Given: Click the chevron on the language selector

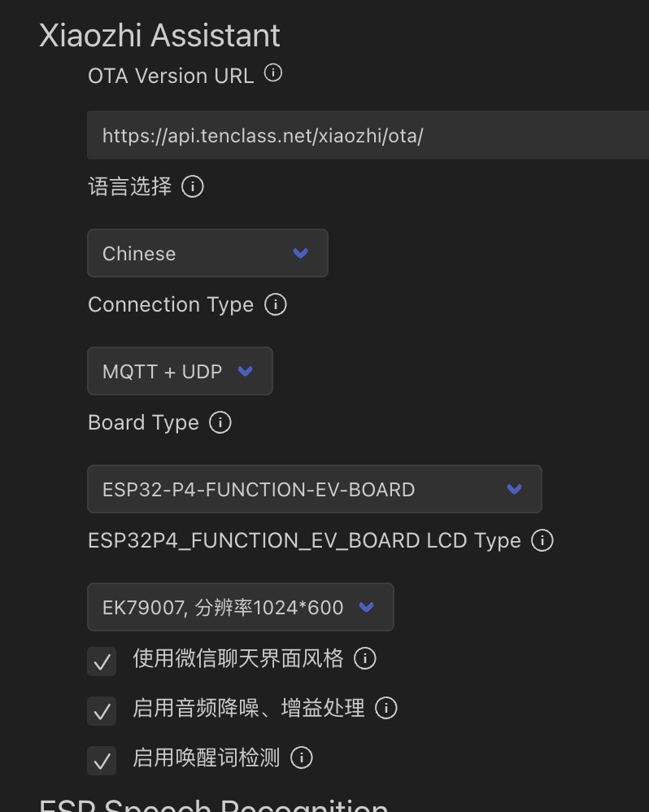Looking at the screenshot, I should point(300,253).
